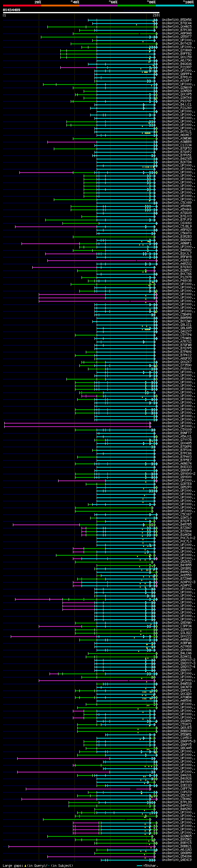
Task: Select the UniRef100_Q3HTK4 label
Action: pos(177,98)
